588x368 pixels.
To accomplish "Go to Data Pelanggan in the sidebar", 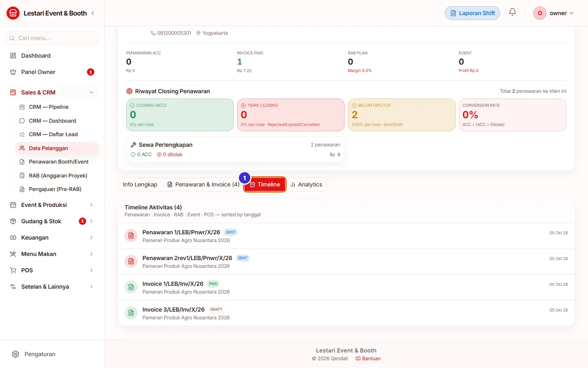I will pos(57,148).
